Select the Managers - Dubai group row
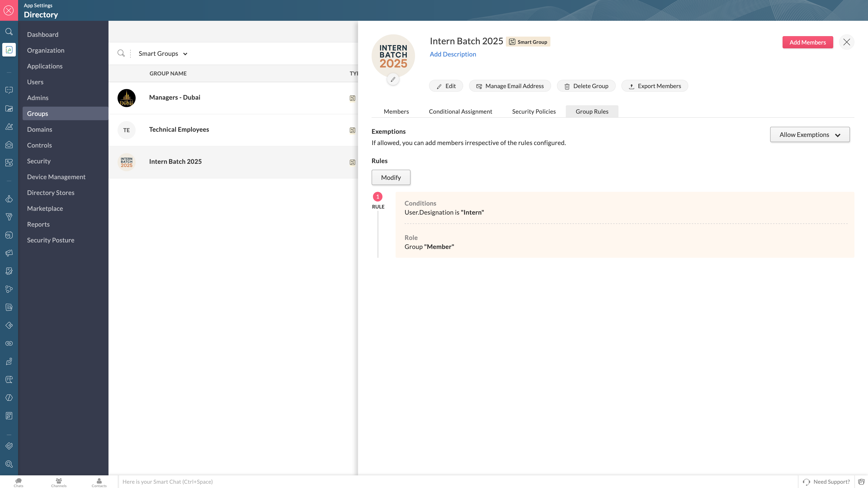Image resolution: width=868 pixels, height=488 pixels. point(175,97)
